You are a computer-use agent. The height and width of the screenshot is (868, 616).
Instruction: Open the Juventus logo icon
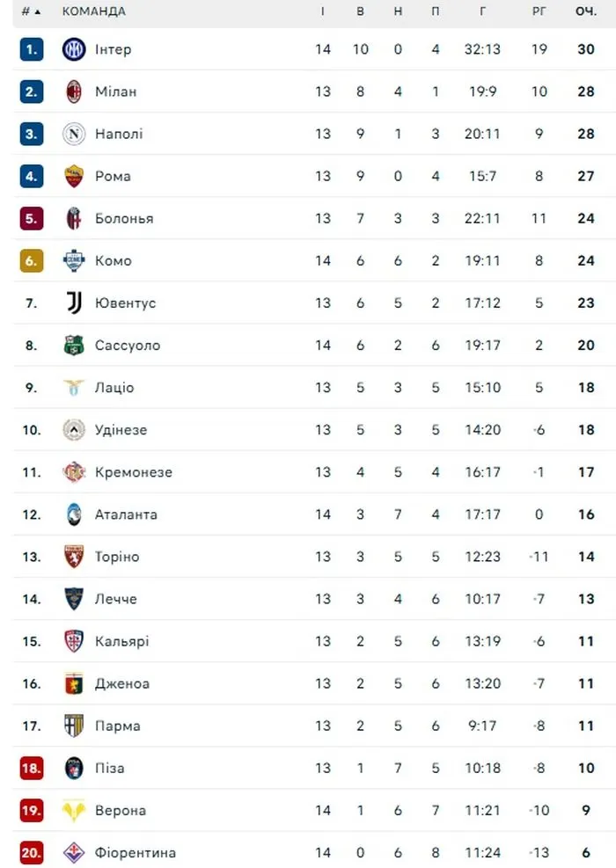click(x=74, y=303)
